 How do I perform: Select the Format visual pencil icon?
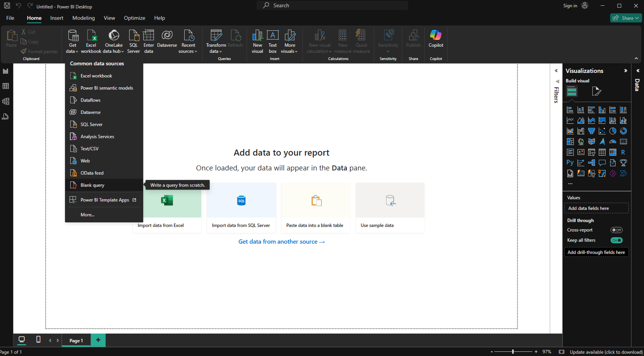point(596,91)
